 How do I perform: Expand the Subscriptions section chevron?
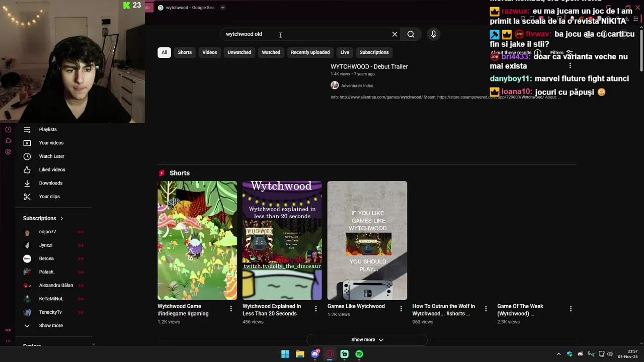pyautogui.click(x=62, y=219)
